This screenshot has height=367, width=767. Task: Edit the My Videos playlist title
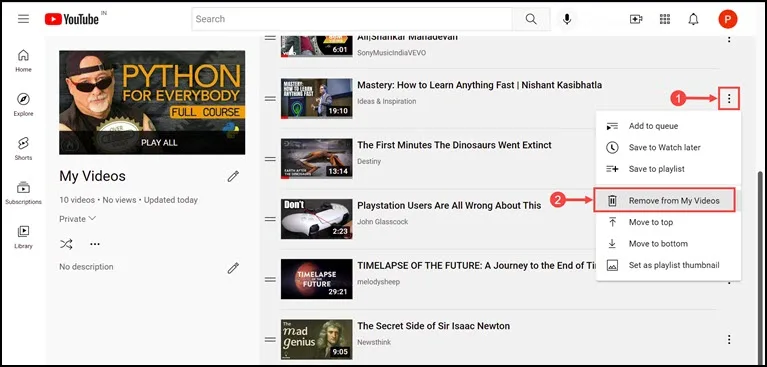click(233, 176)
